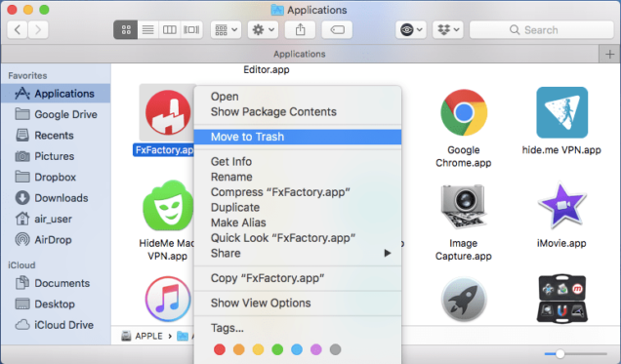The width and height of the screenshot is (621, 364).
Task: Click APPLE in the path bar
Action: (143, 336)
